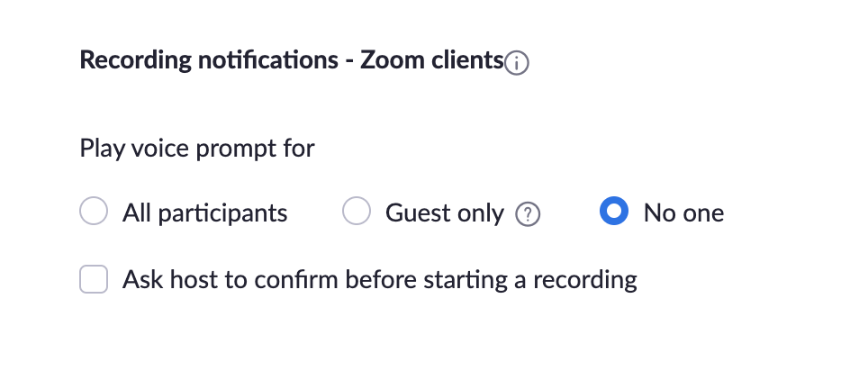
Task: Click the Guest only label text
Action: point(445,213)
